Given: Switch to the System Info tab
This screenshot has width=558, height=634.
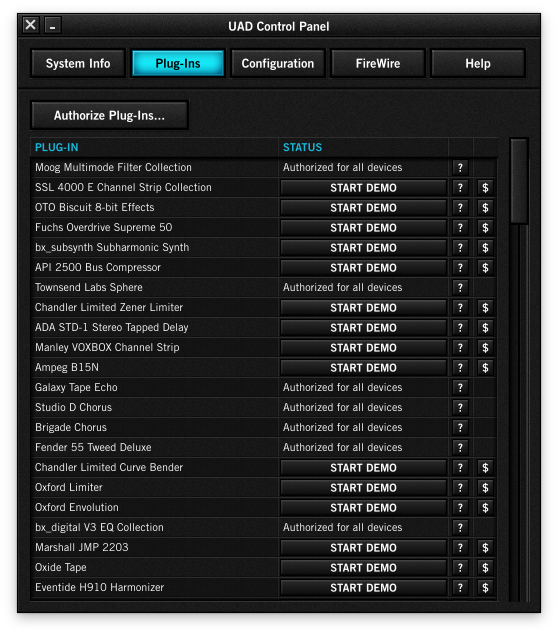Looking at the screenshot, I should pyautogui.click(x=78, y=63).
